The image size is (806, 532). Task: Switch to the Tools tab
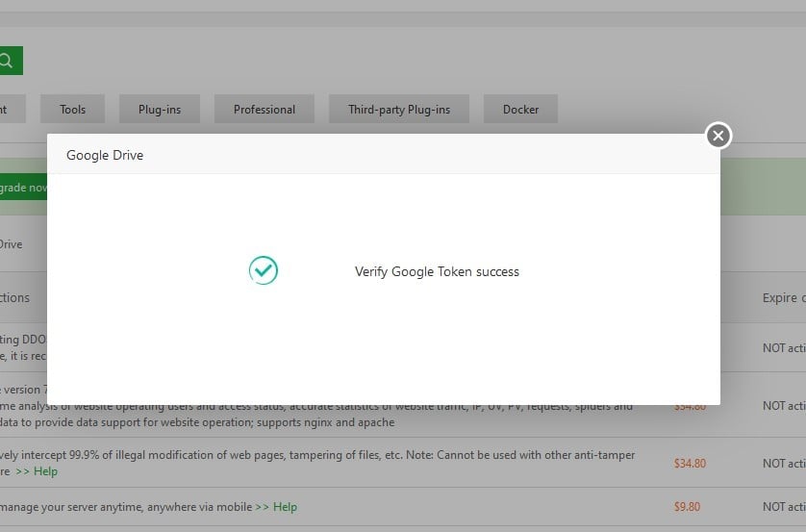[x=72, y=110]
